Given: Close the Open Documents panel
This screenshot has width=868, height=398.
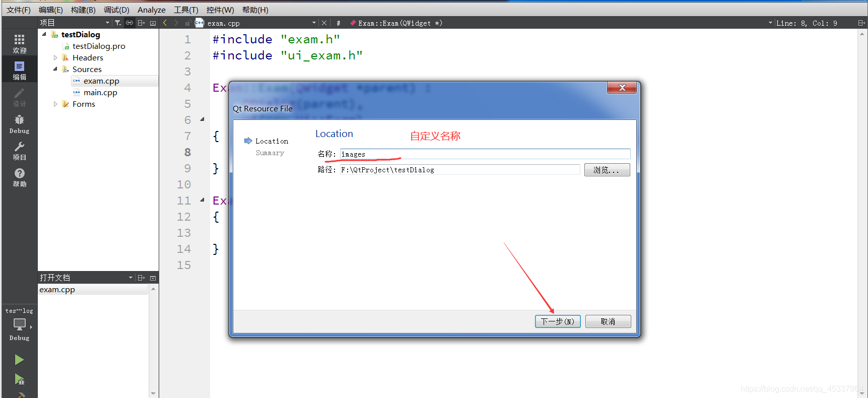Looking at the screenshot, I should point(153,278).
